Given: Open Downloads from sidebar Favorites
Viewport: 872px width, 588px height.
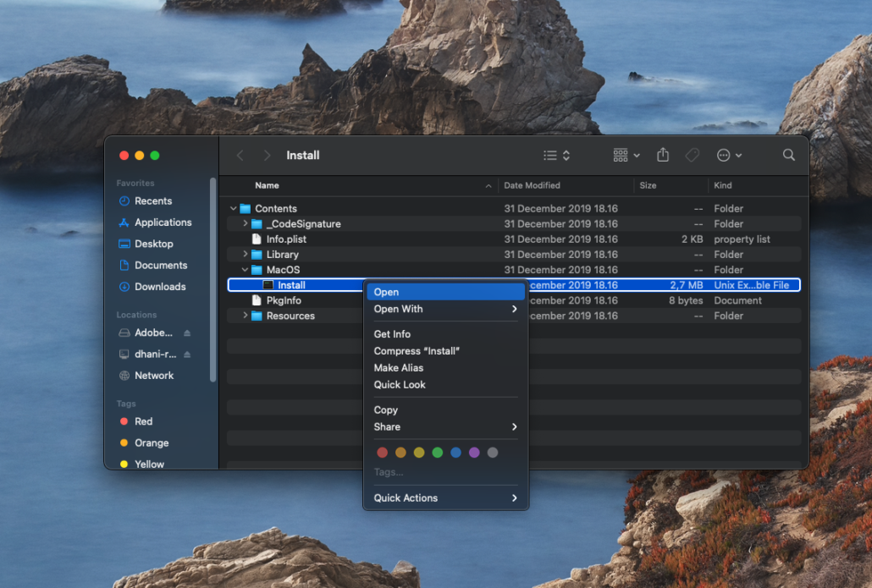Looking at the screenshot, I should tap(160, 287).
